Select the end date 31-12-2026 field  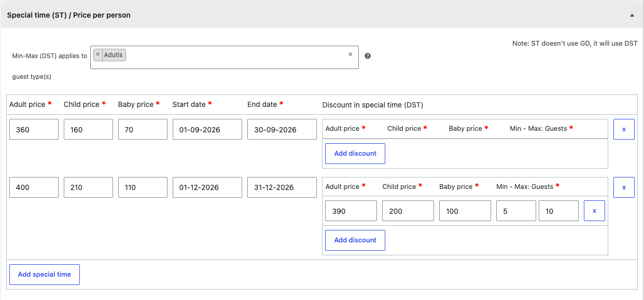pyautogui.click(x=282, y=187)
